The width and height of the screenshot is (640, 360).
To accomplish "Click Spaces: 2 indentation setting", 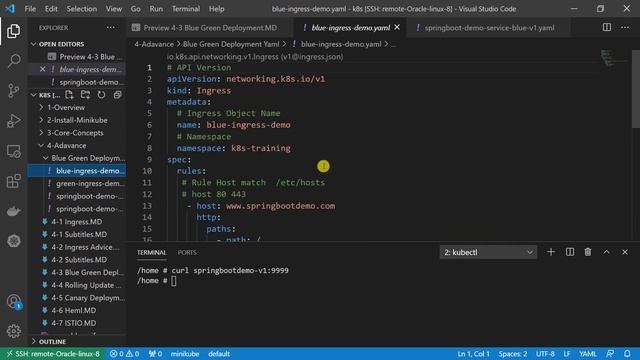I will pyautogui.click(x=513, y=354).
